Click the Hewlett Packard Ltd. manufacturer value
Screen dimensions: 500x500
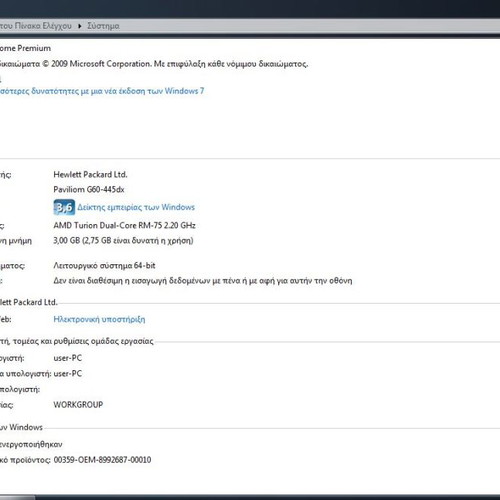(x=90, y=174)
